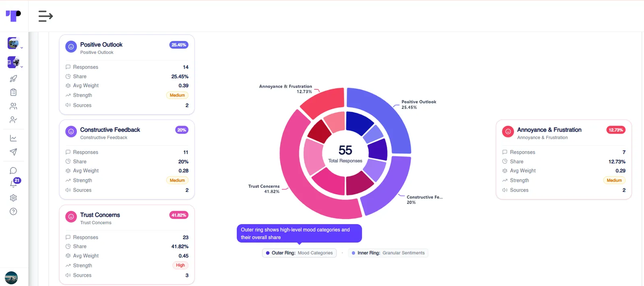The image size is (644, 286).
Task: Click Responses value 23 in Trust Concerns
Action: point(186,238)
